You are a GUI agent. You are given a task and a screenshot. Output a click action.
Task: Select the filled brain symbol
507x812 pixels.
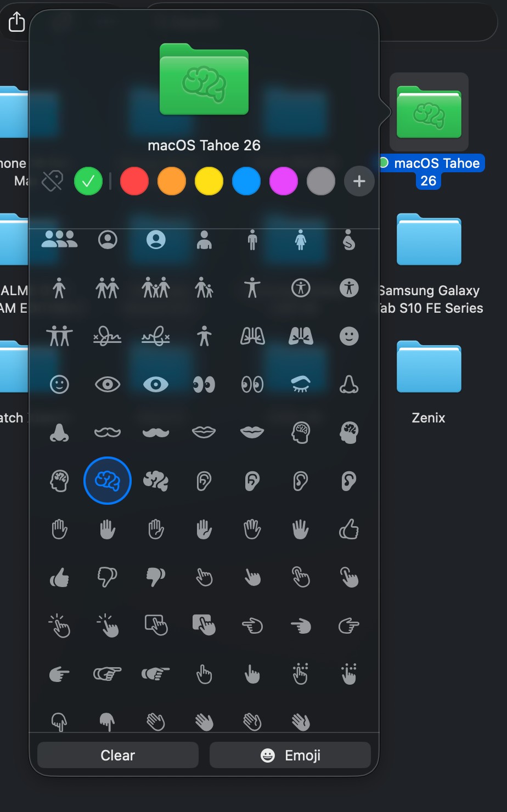(x=156, y=481)
